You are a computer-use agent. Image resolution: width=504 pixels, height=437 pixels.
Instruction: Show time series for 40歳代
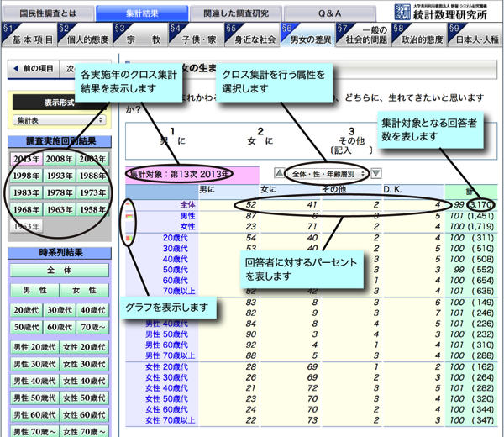[92, 310]
